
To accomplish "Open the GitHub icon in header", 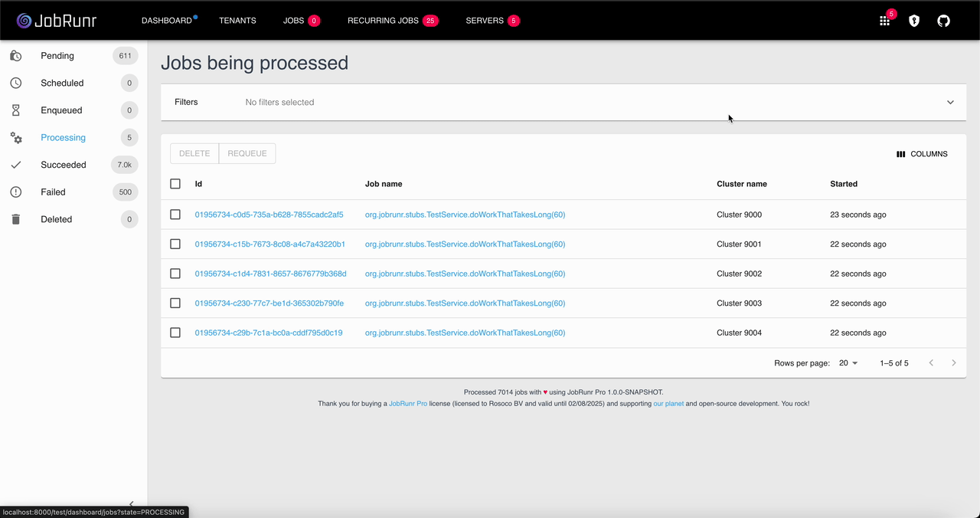I will 943,21.
